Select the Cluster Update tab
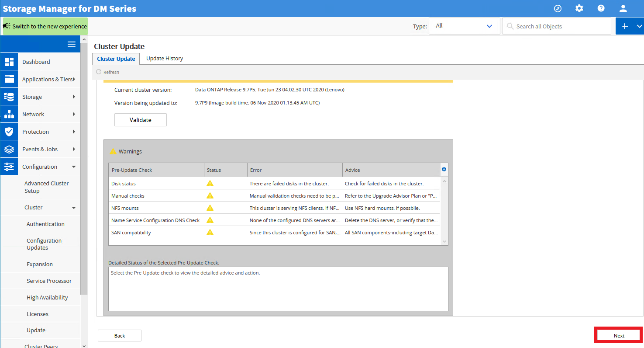 tap(116, 59)
